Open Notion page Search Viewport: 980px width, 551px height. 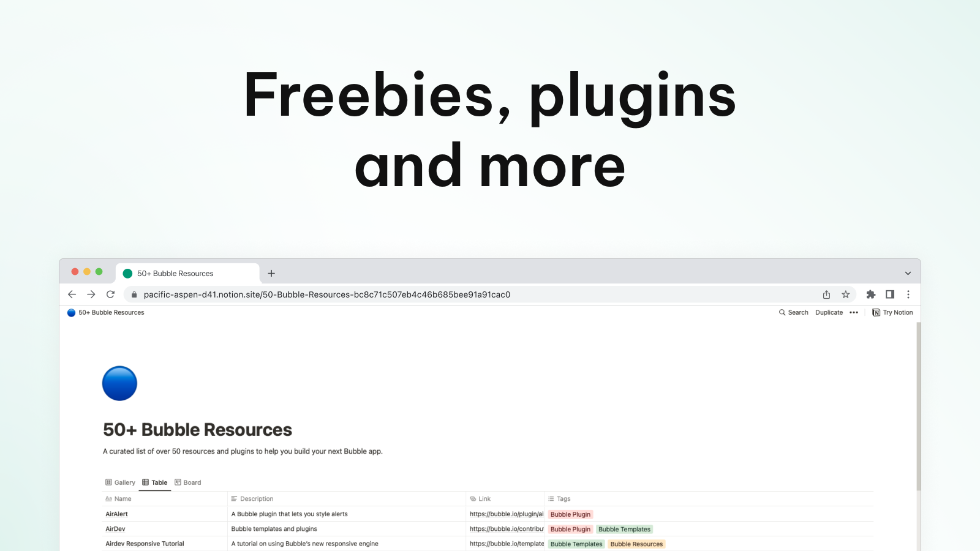793,312
